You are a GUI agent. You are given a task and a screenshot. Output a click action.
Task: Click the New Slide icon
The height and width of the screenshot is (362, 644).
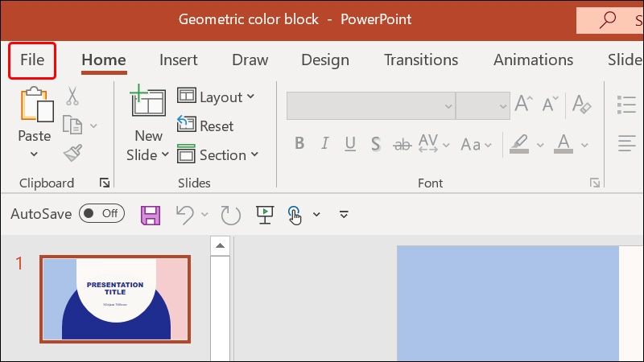[148, 101]
